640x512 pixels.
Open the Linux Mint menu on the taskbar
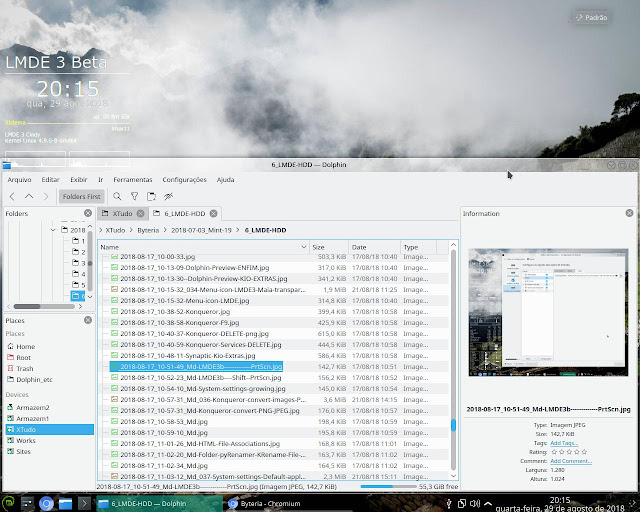[8, 503]
